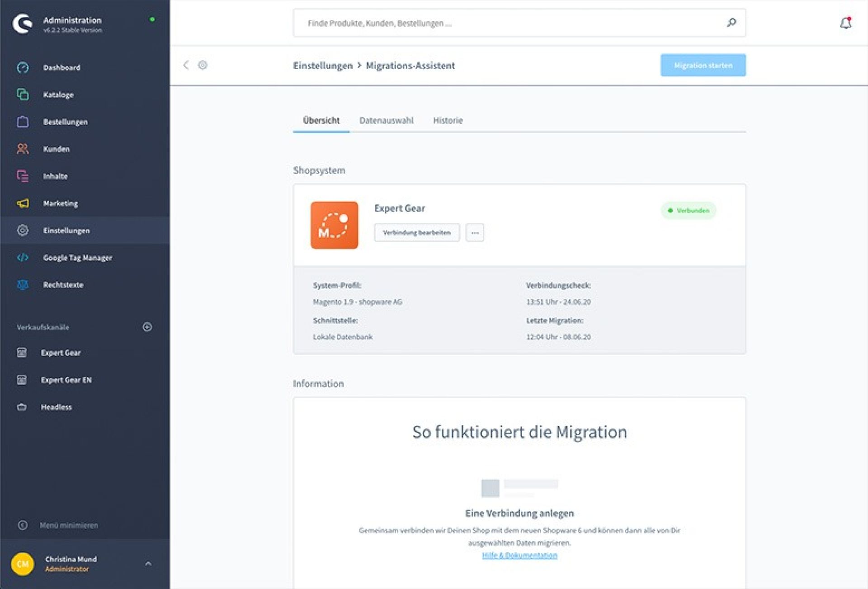
Task: Open the three-dots connection options menu
Action: point(475,233)
